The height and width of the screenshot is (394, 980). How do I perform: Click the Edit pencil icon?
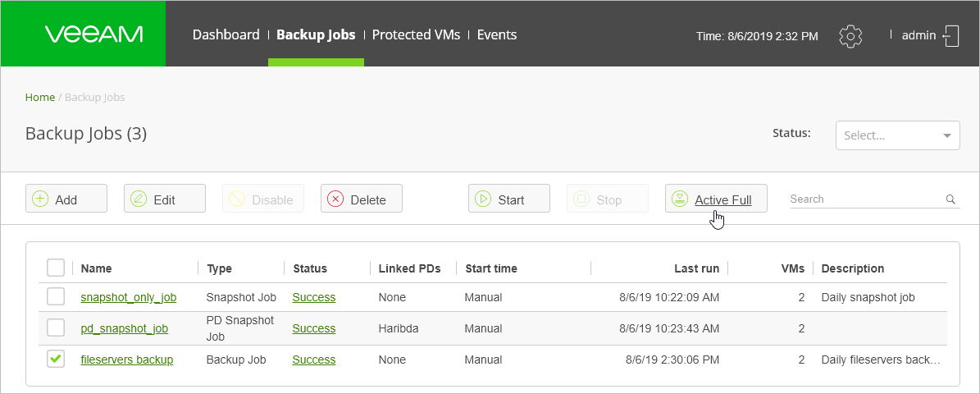pos(139,199)
